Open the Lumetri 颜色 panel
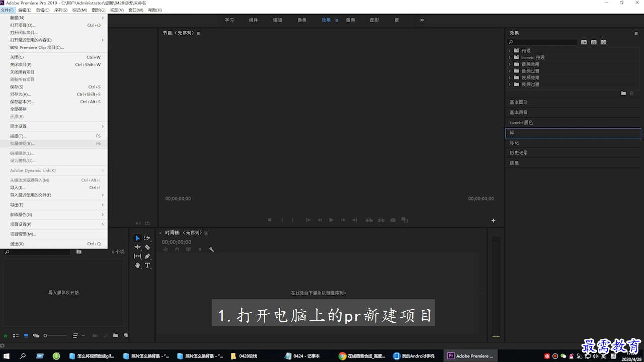The image size is (644, 362). (573, 123)
